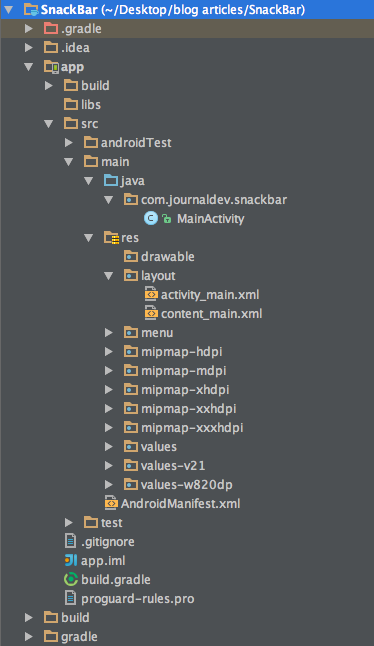Click the app.iml module file icon
374x646 pixels.
click(x=71, y=560)
